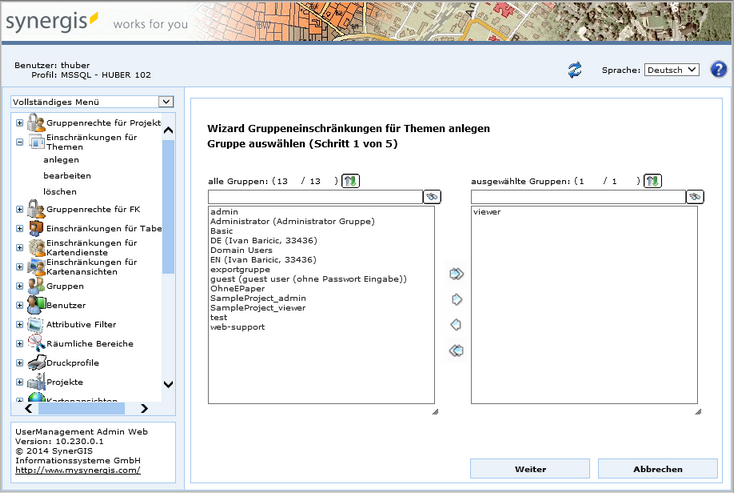Open the Vollständiges Menü dropdown
Image resolution: width=734 pixels, height=493 pixels.
[92, 102]
